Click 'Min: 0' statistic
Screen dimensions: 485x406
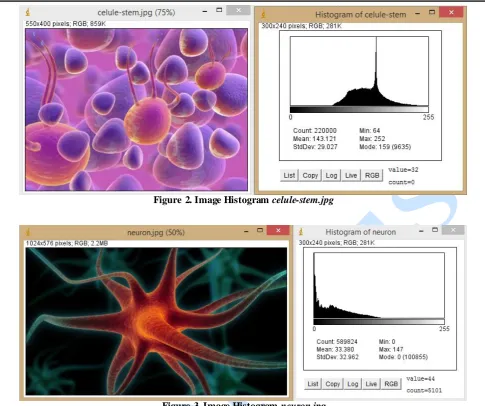pos(387,342)
